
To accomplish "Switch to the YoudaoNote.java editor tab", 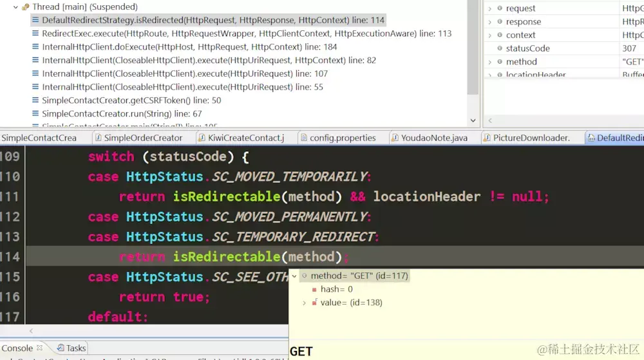I will pos(434,138).
